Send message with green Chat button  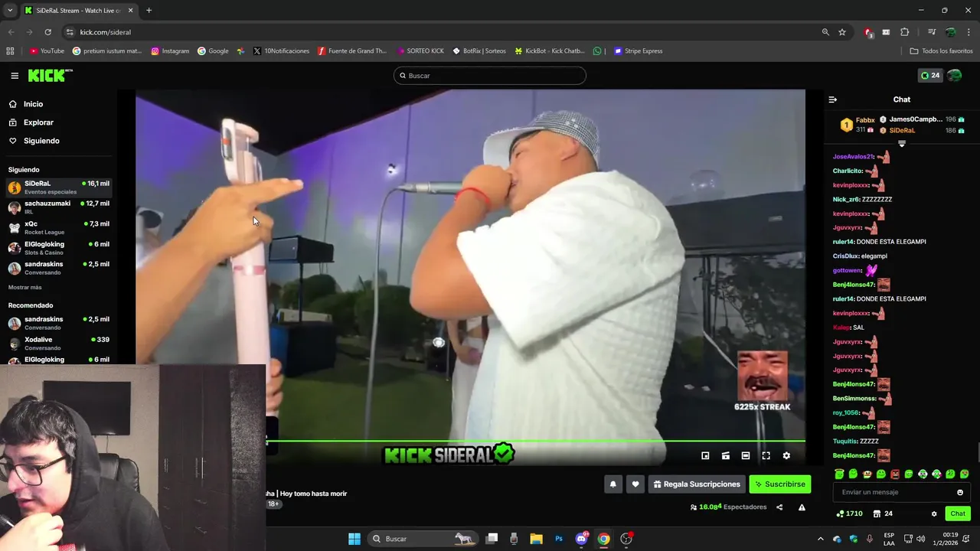(x=958, y=514)
